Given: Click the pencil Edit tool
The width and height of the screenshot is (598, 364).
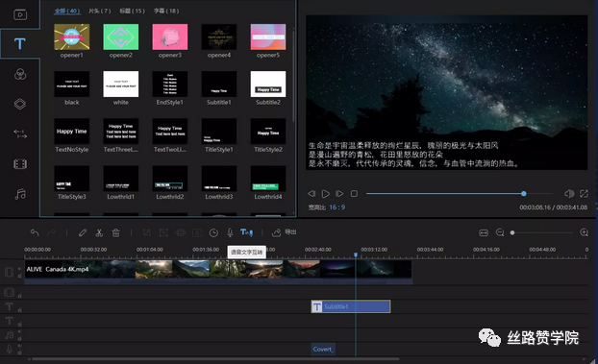Looking at the screenshot, I should click(x=83, y=232).
